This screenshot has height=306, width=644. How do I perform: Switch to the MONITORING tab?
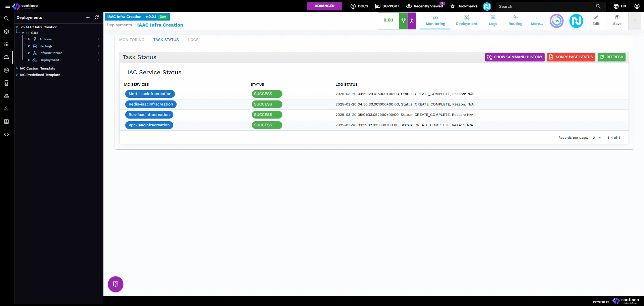click(x=132, y=40)
